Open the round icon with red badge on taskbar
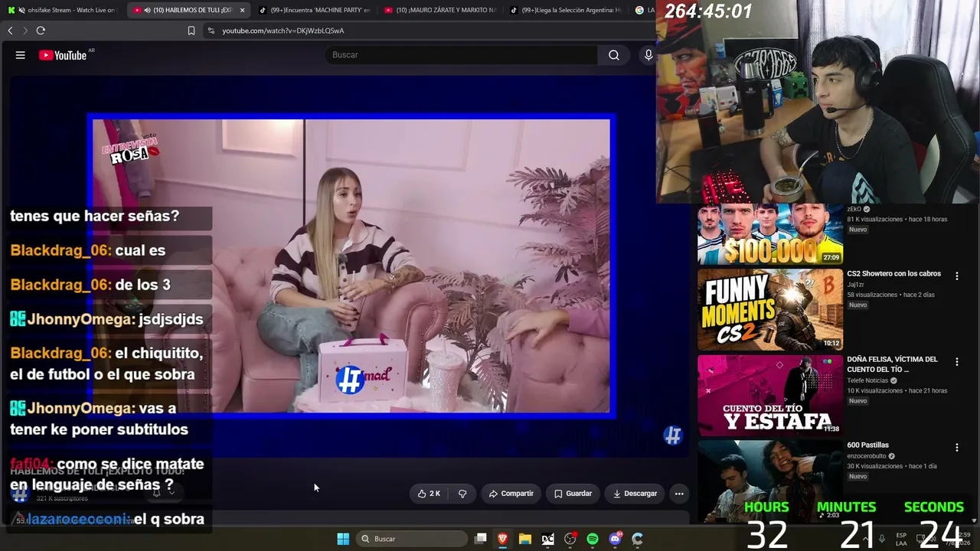Screen dimensions: 980x551 tap(570, 539)
